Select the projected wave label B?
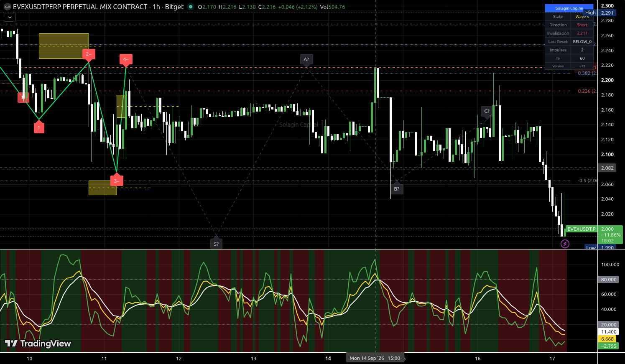The width and height of the screenshot is (625, 364). [x=396, y=188]
